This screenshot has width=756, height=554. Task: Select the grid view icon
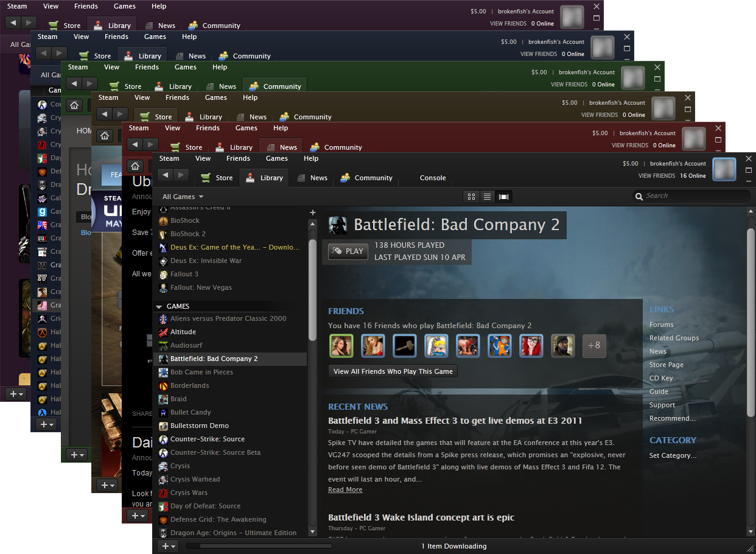pyautogui.click(x=471, y=197)
